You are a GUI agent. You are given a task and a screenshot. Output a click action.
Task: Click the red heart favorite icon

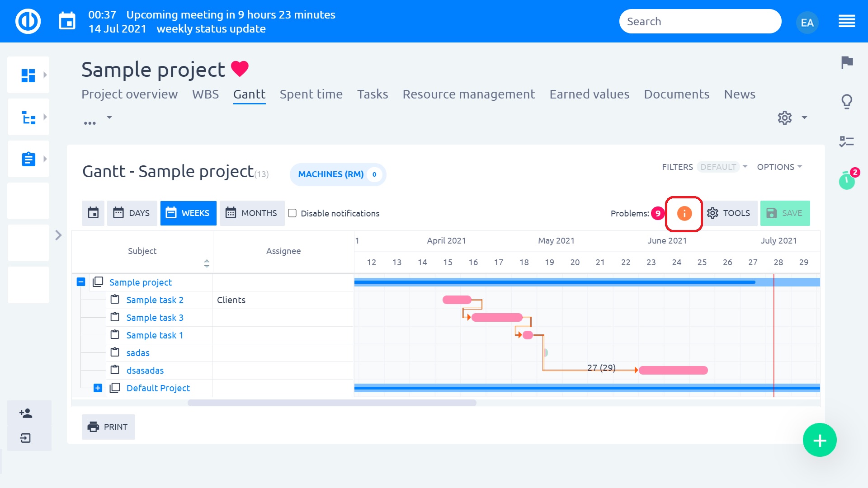pyautogui.click(x=240, y=69)
